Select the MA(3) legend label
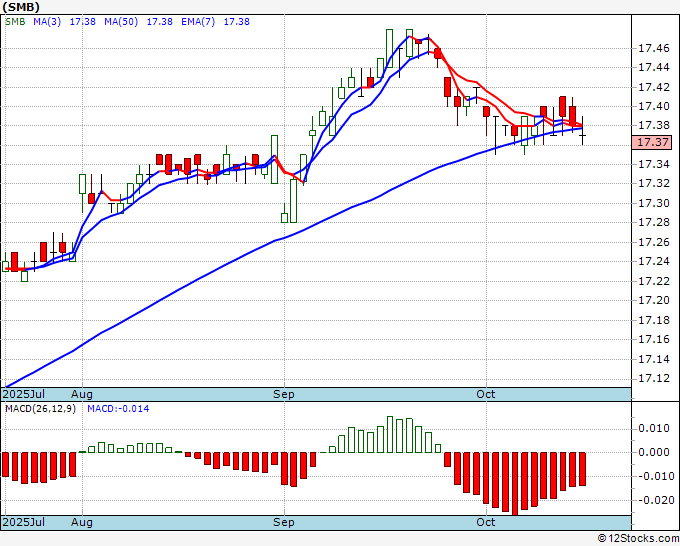This screenshot has height=546, width=680. [x=47, y=22]
